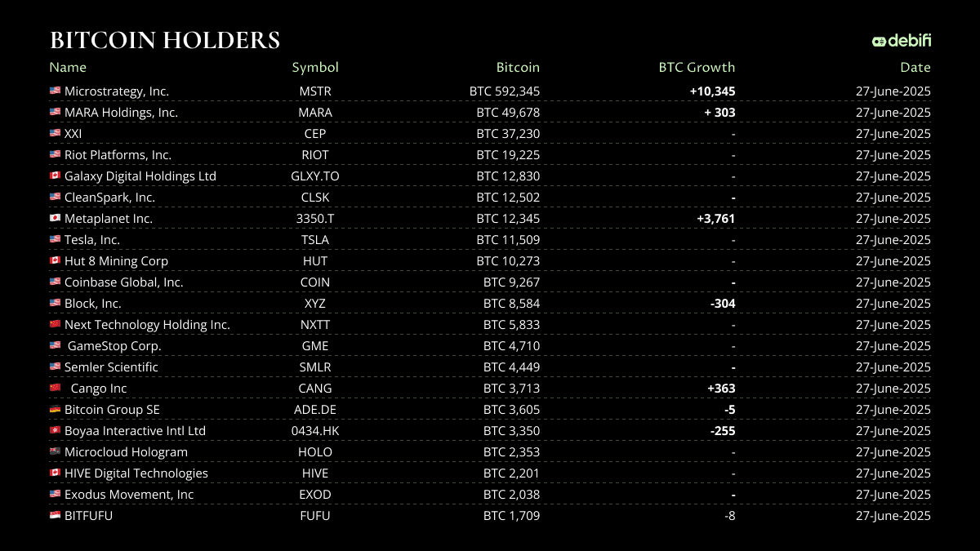Image resolution: width=980 pixels, height=551 pixels.
Task: Click the Canada flag beside Galaxy Digital
Action: point(55,176)
